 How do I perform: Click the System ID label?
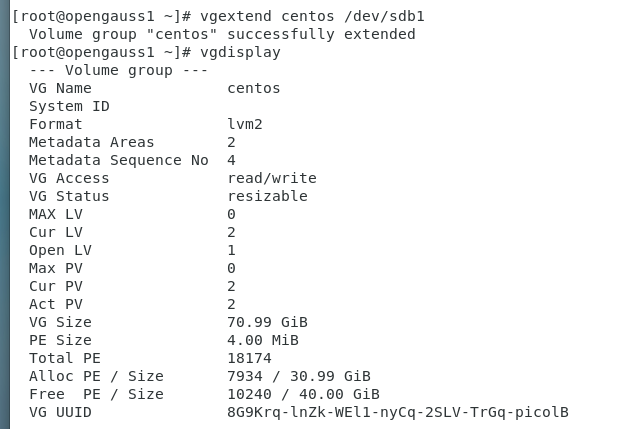tap(69, 106)
